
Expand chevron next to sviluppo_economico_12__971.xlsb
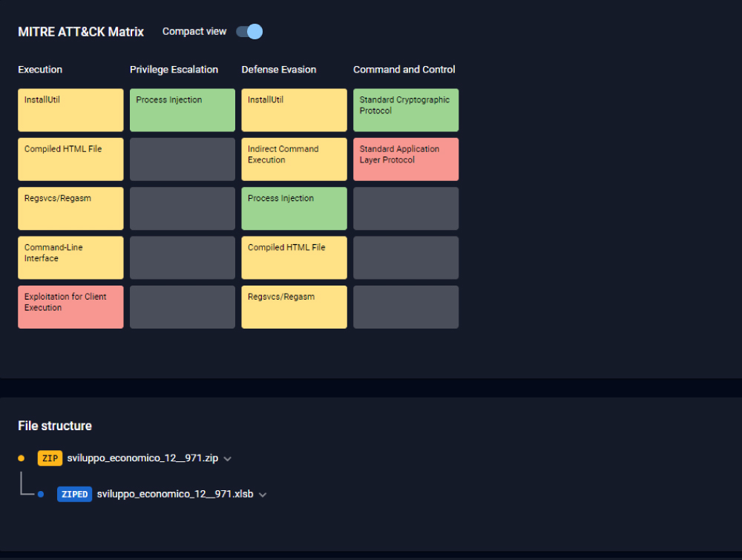tap(263, 495)
